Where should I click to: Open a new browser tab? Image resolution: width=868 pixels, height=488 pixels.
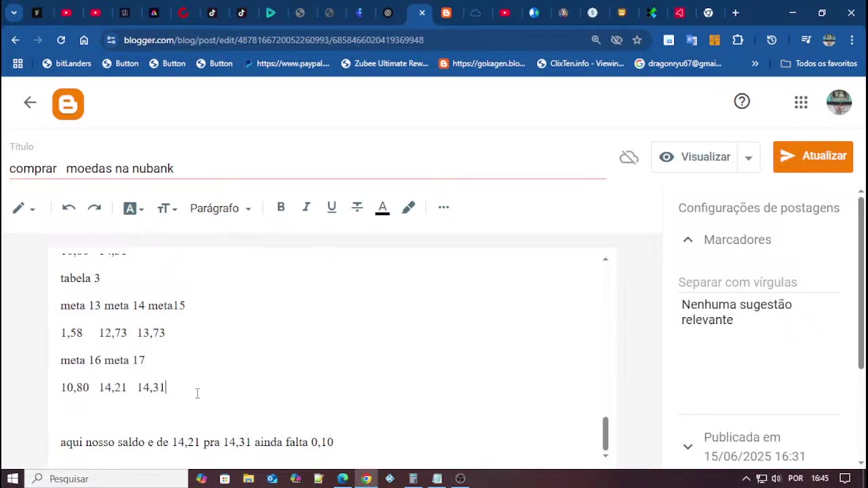pos(736,13)
